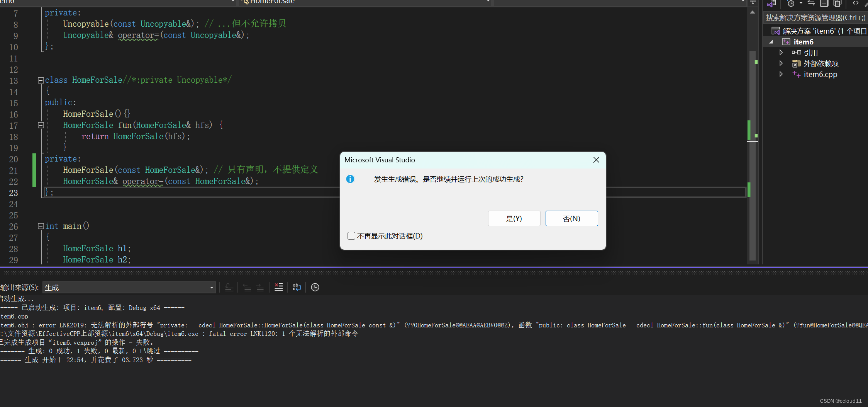Click the editor scrollbar up arrow

click(x=753, y=12)
